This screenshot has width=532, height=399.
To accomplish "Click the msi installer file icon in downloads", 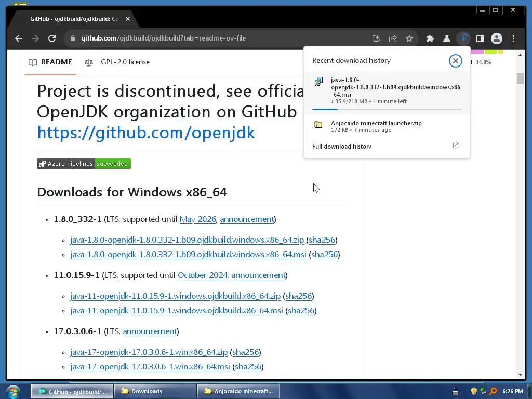I will (318, 82).
